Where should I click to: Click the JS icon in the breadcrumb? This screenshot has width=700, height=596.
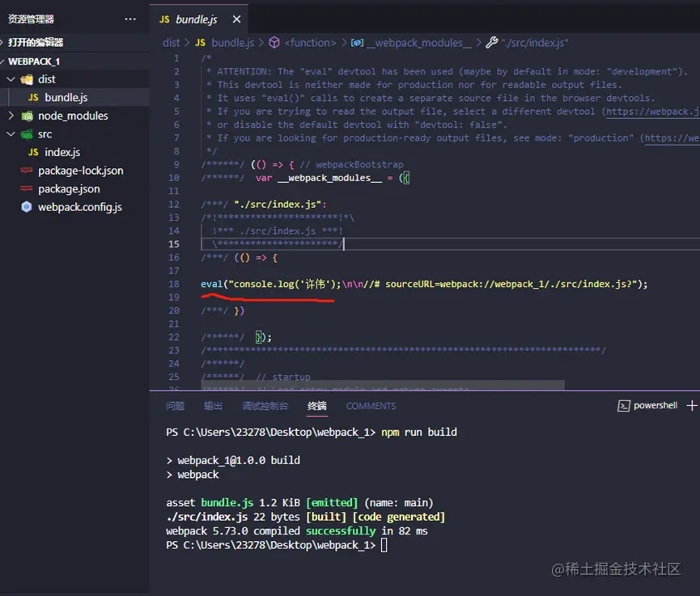tap(200, 43)
